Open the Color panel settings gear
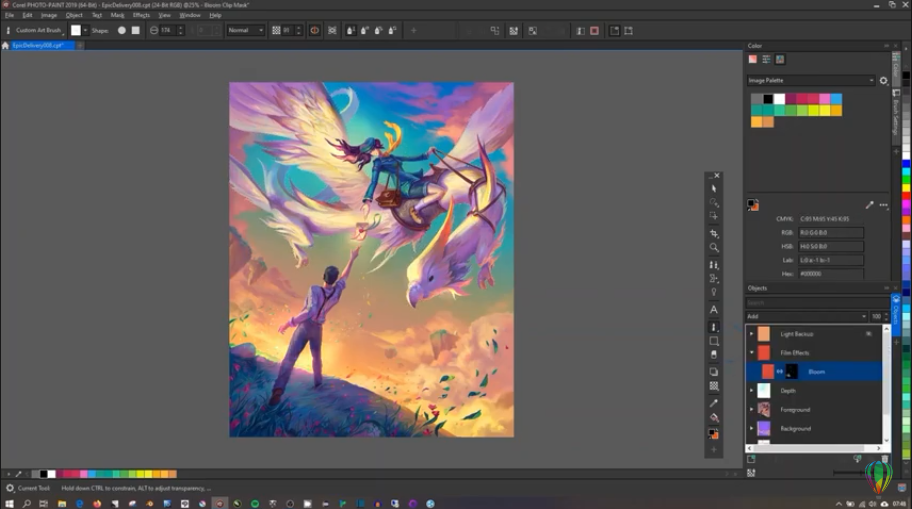 [883, 80]
